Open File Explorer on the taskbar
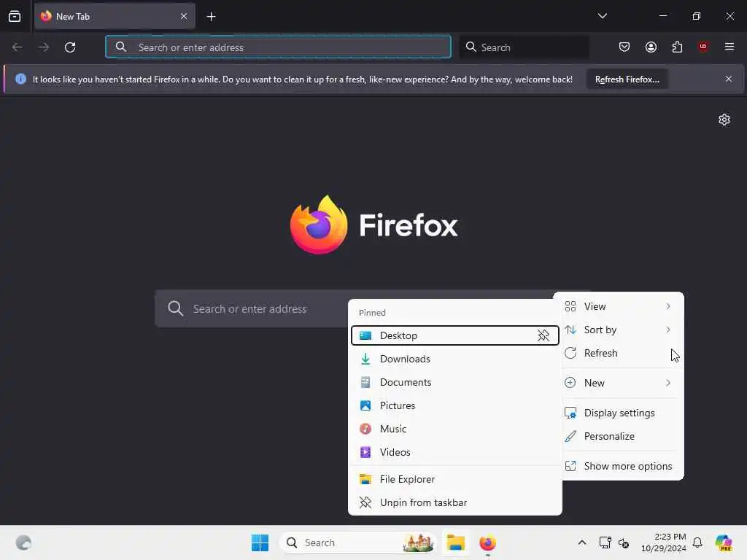747x560 pixels. [x=455, y=542]
